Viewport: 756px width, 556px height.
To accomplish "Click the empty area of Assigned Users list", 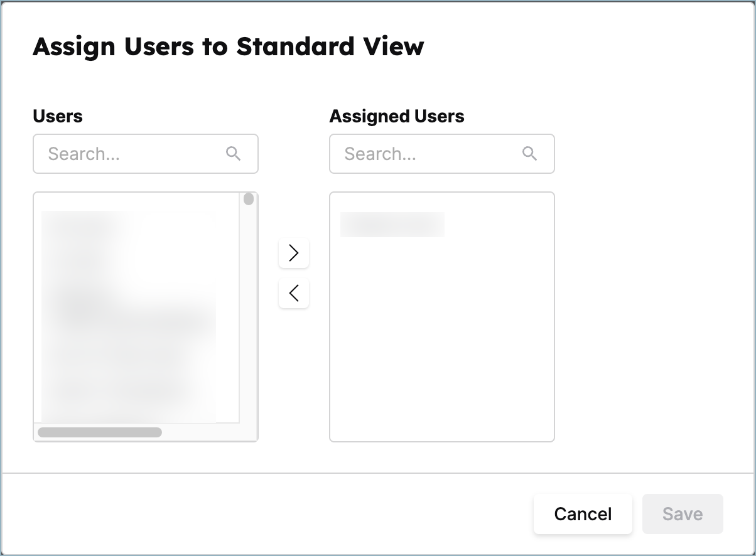I will pyautogui.click(x=441, y=345).
